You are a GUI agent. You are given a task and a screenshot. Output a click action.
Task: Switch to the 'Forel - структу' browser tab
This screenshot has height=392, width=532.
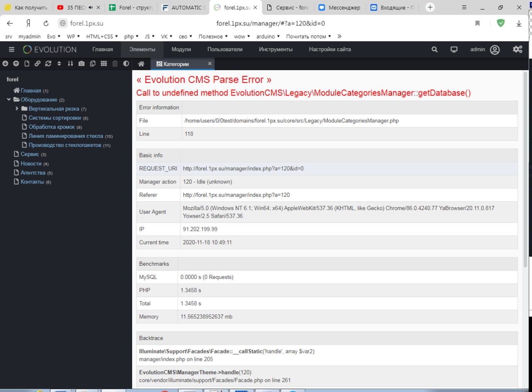tap(131, 7)
